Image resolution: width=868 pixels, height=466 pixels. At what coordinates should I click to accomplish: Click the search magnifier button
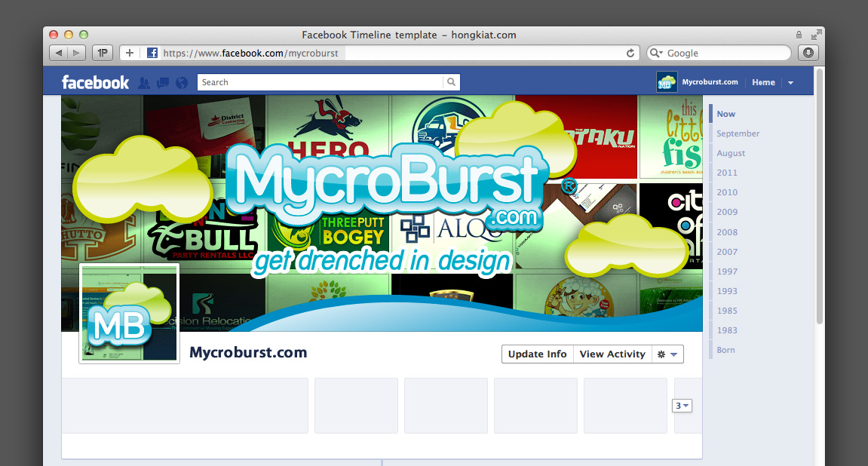[451, 82]
